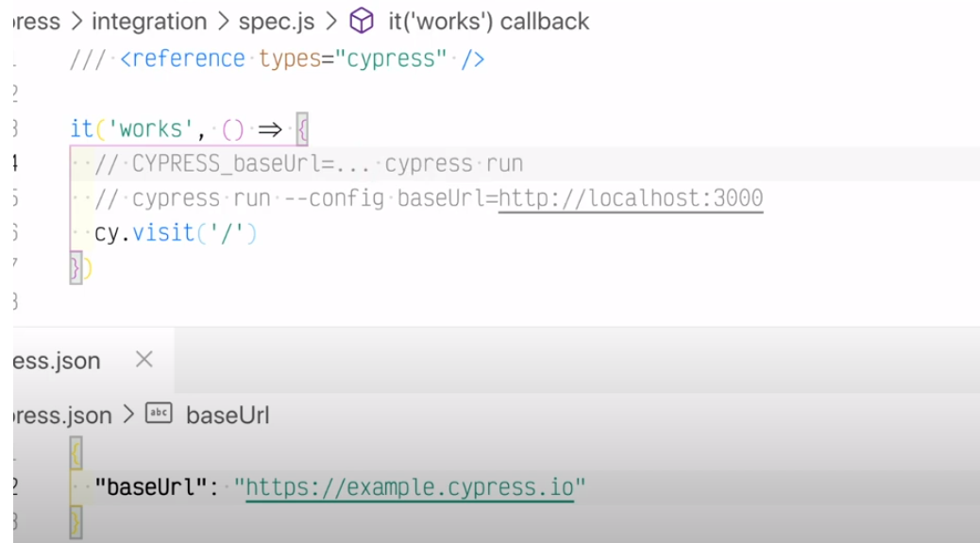
Task: Select the cypress.json tab label
Action: pos(57,361)
